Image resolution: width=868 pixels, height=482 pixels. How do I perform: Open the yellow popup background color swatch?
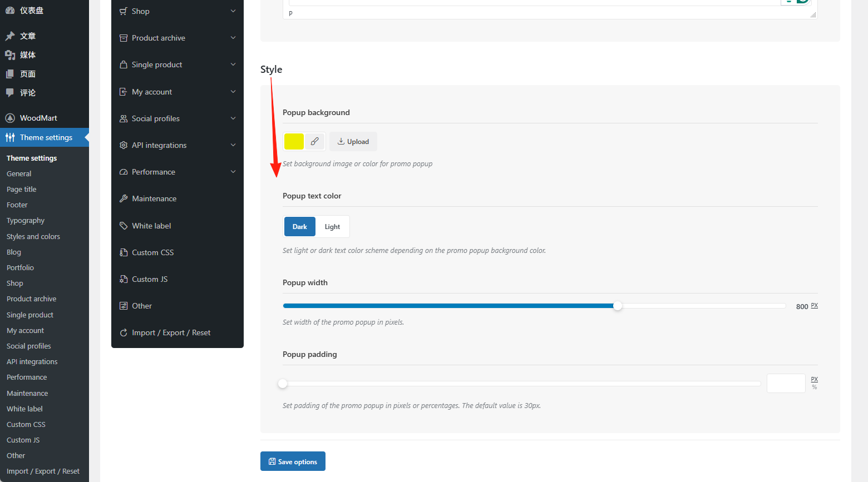click(294, 141)
